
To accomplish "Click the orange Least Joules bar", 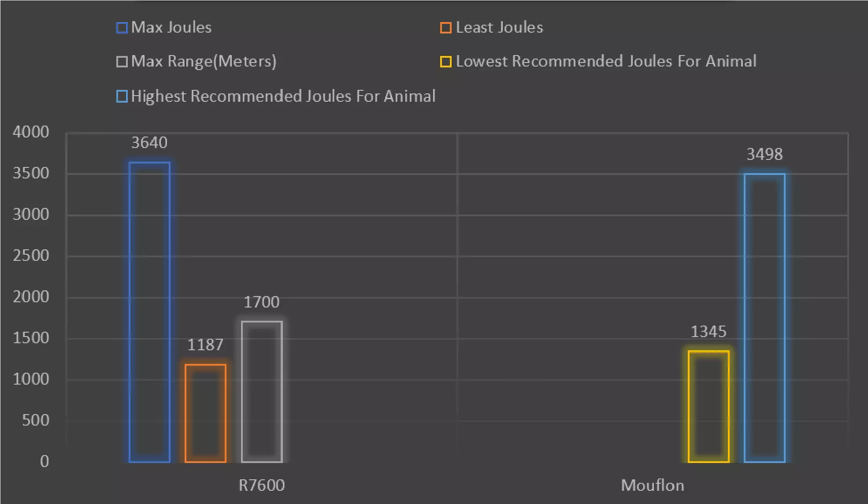I will click(x=205, y=413).
